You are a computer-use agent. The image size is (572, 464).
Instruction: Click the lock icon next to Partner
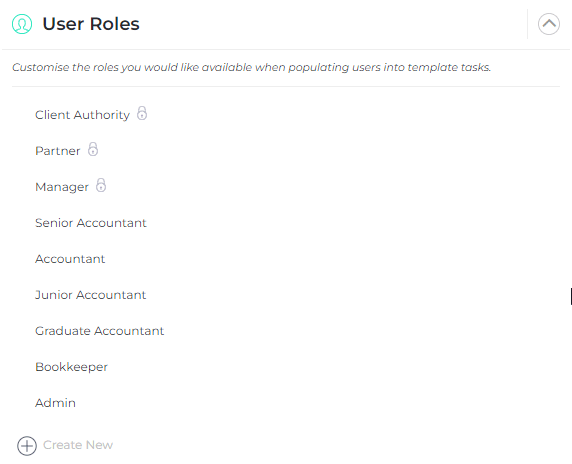click(x=93, y=150)
